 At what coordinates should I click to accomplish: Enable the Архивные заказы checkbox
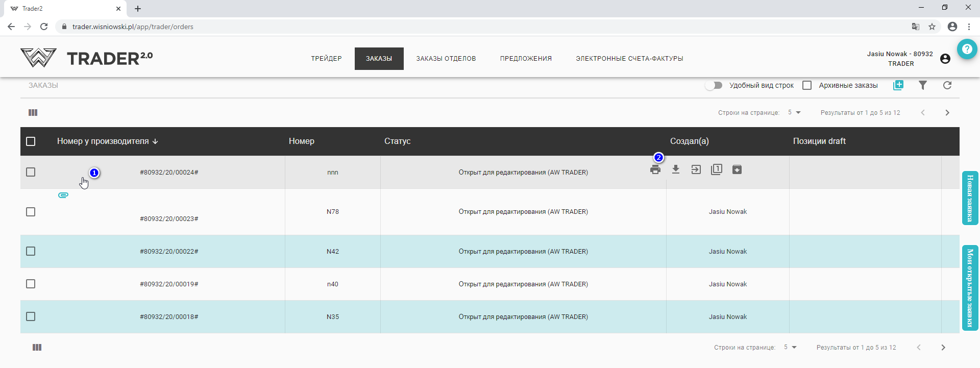coord(807,85)
